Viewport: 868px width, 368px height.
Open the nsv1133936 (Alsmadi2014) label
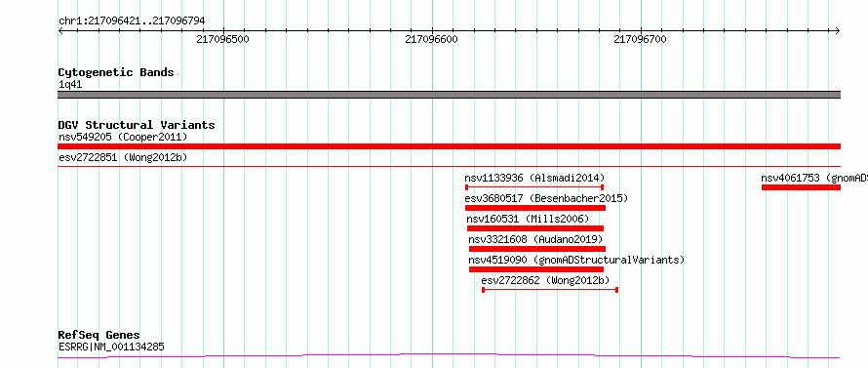[x=534, y=178]
